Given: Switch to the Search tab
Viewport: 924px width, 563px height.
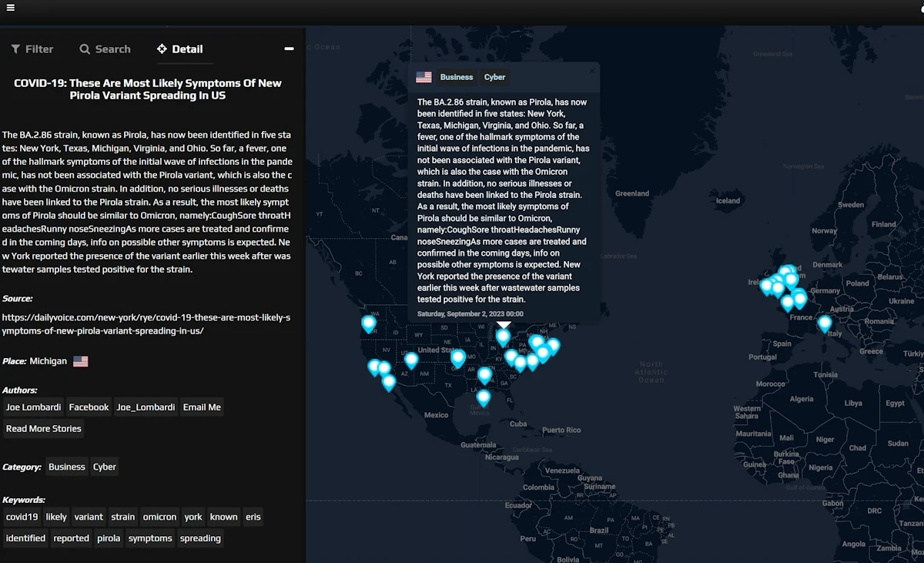Looking at the screenshot, I should [105, 49].
